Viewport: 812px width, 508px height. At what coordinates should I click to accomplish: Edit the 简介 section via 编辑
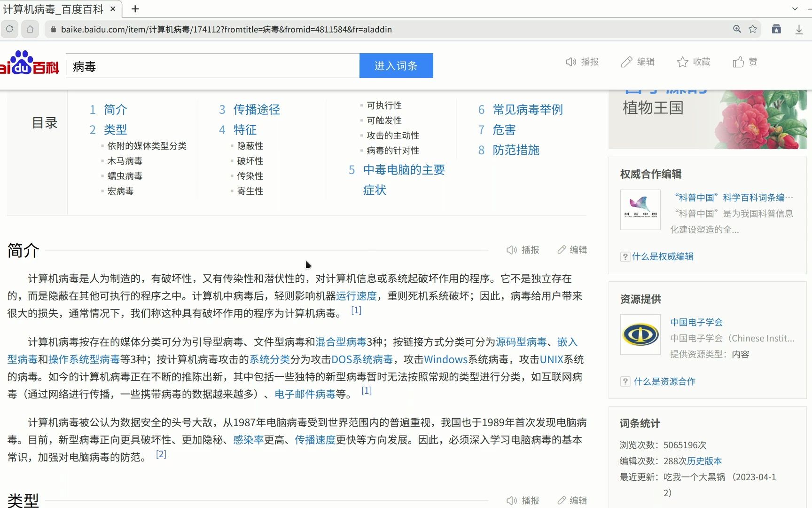pos(572,250)
